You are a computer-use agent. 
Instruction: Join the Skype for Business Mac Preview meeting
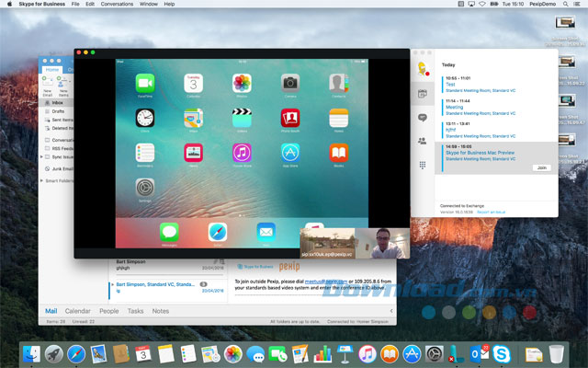tap(541, 167)
